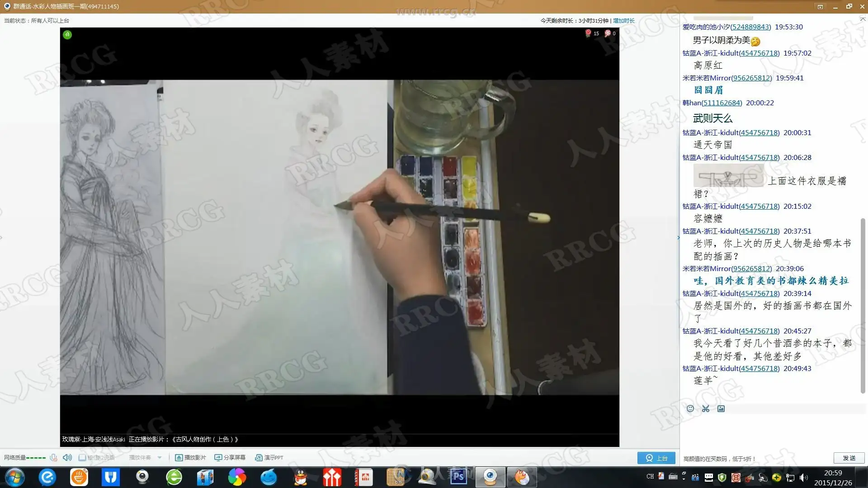The height and width of the screenshot is (488, 868).
Task: Expand the 播放伴奏 dropdown arrow
Action: (x=160, y=457)
